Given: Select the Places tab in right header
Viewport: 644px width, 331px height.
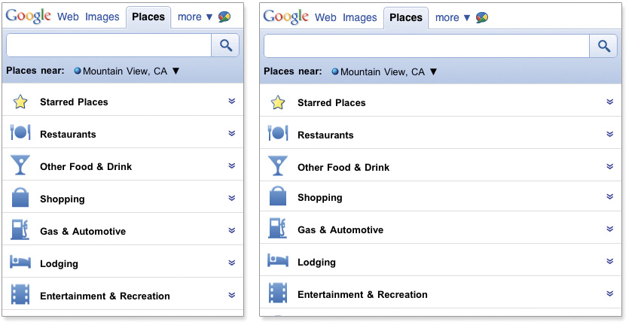Looking at the screenshot, I should 406,17.
